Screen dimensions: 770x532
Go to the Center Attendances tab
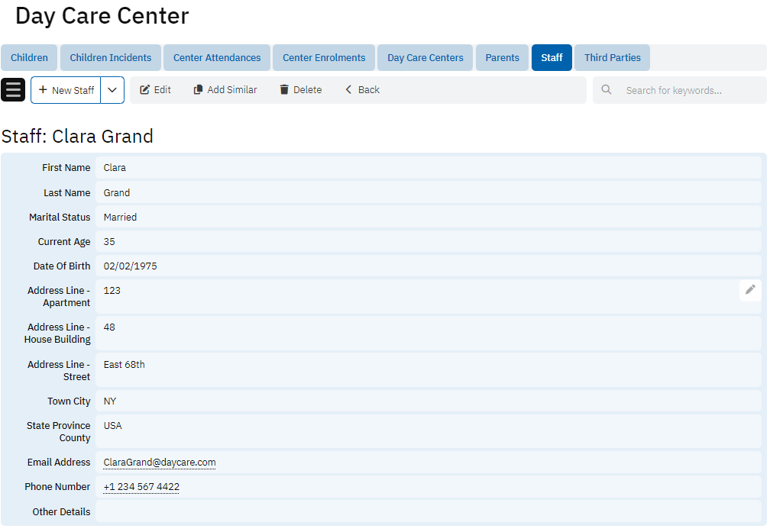[217, 58]
